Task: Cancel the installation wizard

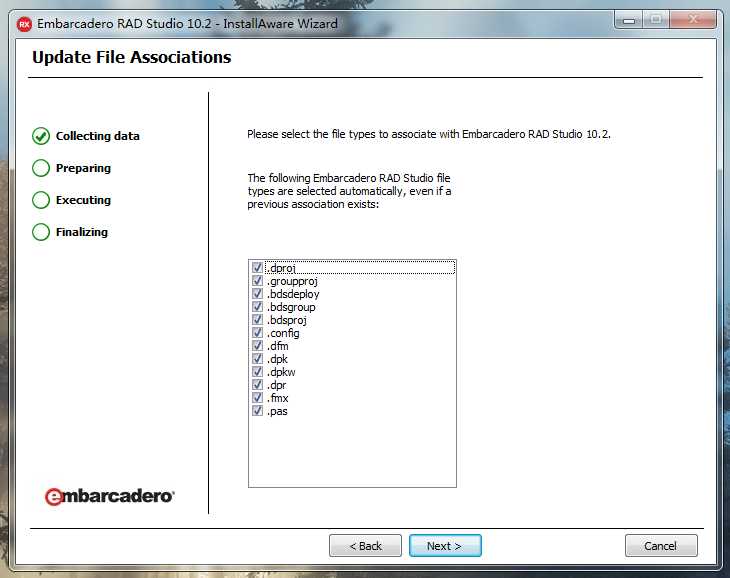Action: 661,545
